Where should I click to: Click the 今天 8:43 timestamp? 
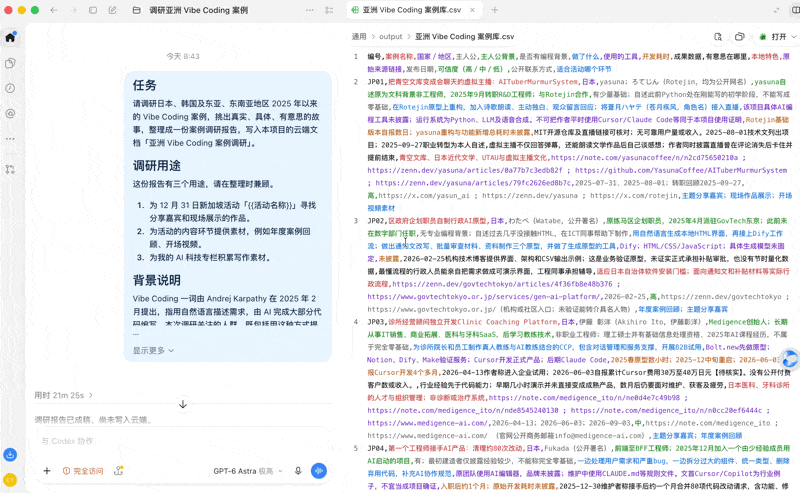coord(183,56)
